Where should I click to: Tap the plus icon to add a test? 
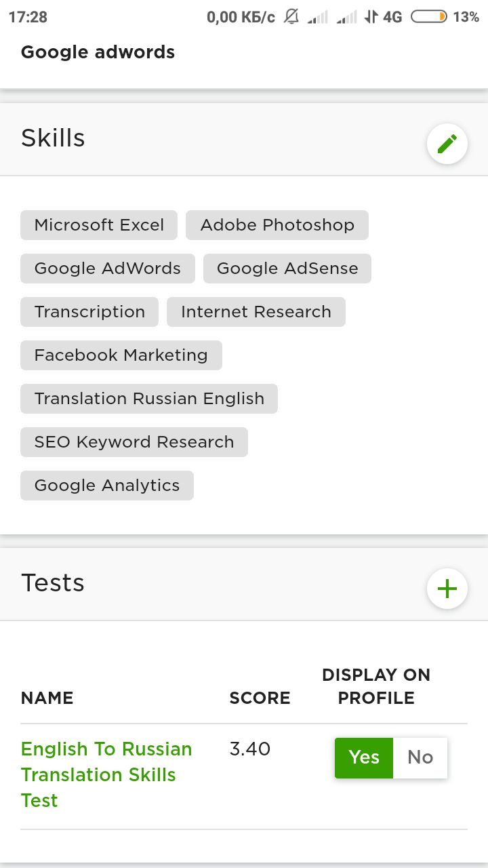coord(447,588)
